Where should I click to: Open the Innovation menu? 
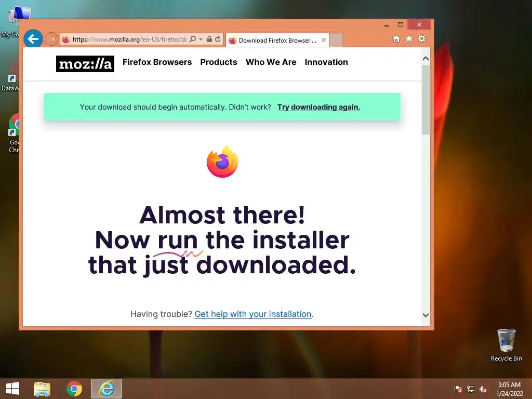pyautogui.click(x=326, y=62)
